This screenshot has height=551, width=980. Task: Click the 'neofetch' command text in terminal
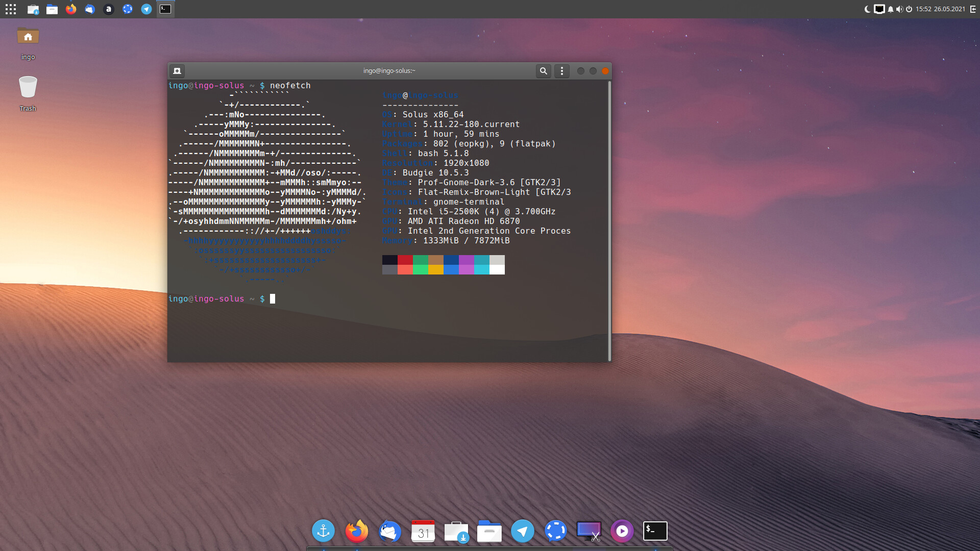(290, 85)
